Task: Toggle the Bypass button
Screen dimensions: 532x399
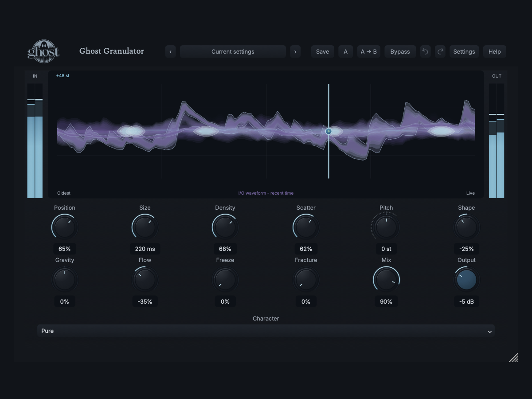Action: pos(400,51)
